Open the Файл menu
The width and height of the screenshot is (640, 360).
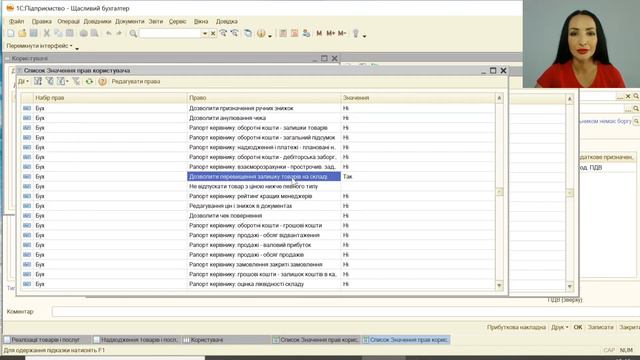pyautogui.click(x=16, y=21)
